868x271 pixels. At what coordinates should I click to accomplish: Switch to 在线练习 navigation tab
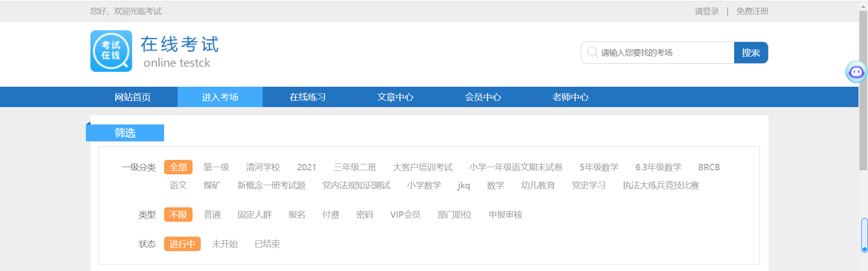tap(307, 97)
